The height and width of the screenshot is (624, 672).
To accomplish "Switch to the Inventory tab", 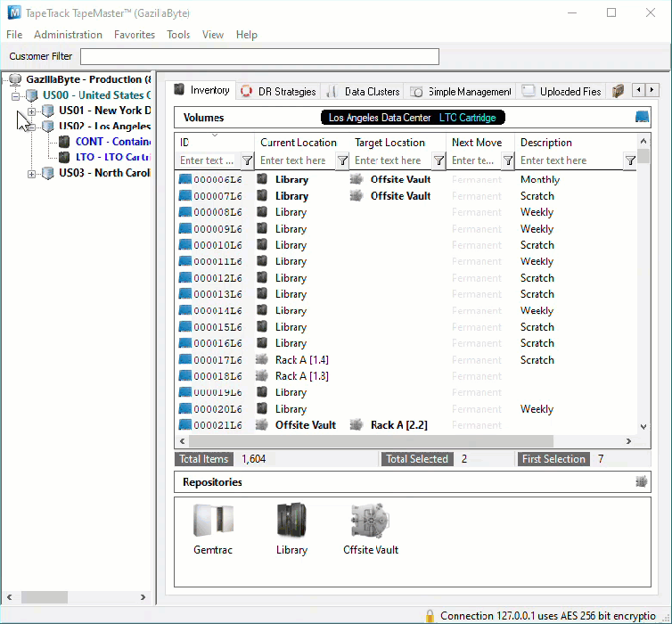I will (201, 90).
